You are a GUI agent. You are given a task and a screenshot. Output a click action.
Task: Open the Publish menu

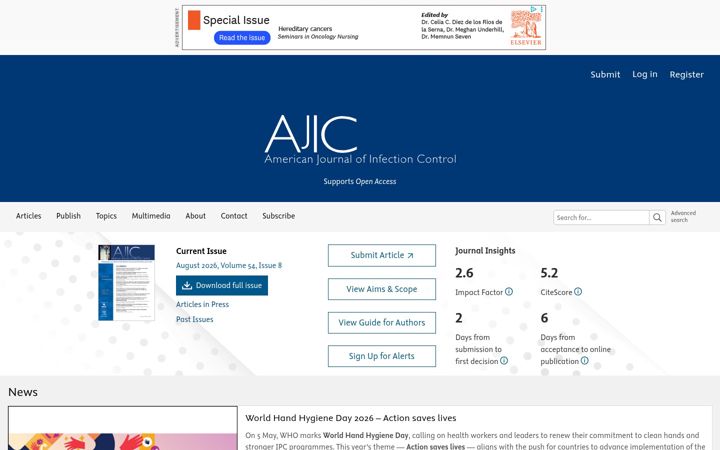(x=68, y=216)
